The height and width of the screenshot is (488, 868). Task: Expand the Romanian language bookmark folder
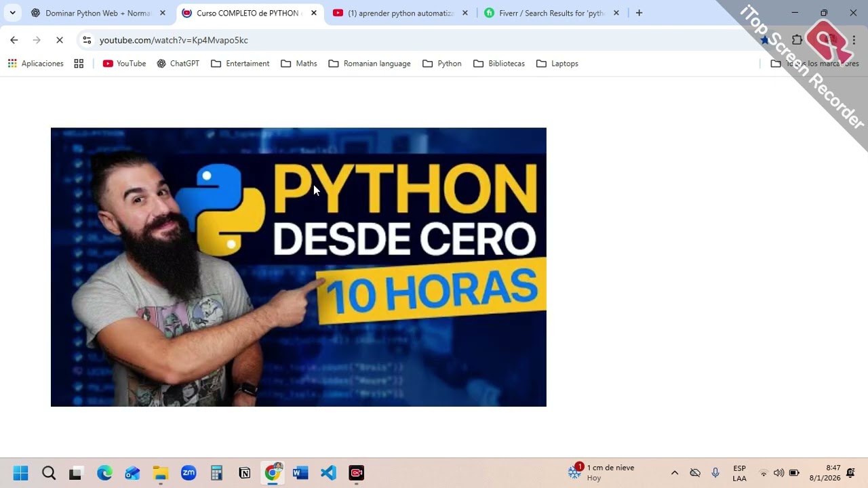point(370,64)
